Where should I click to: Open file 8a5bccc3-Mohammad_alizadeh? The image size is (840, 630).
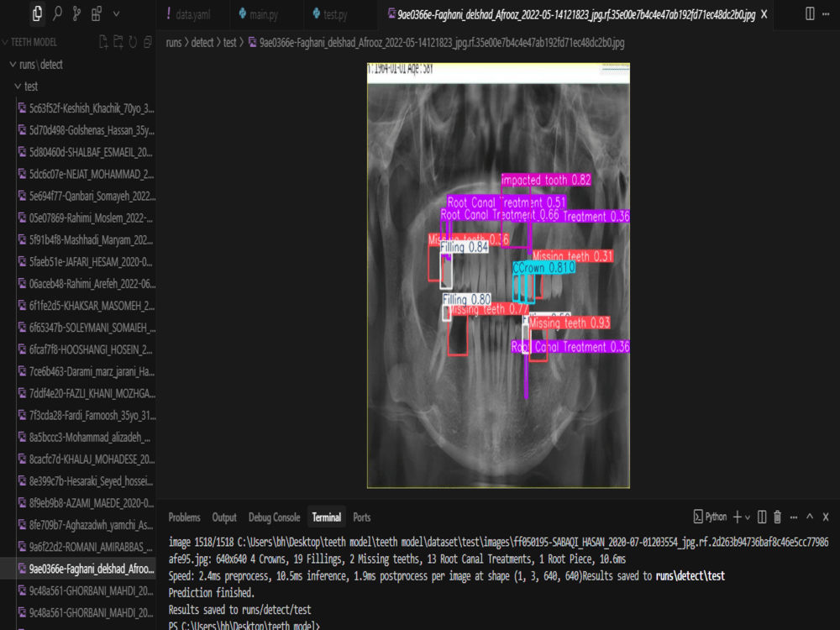[x=86, y=438]
